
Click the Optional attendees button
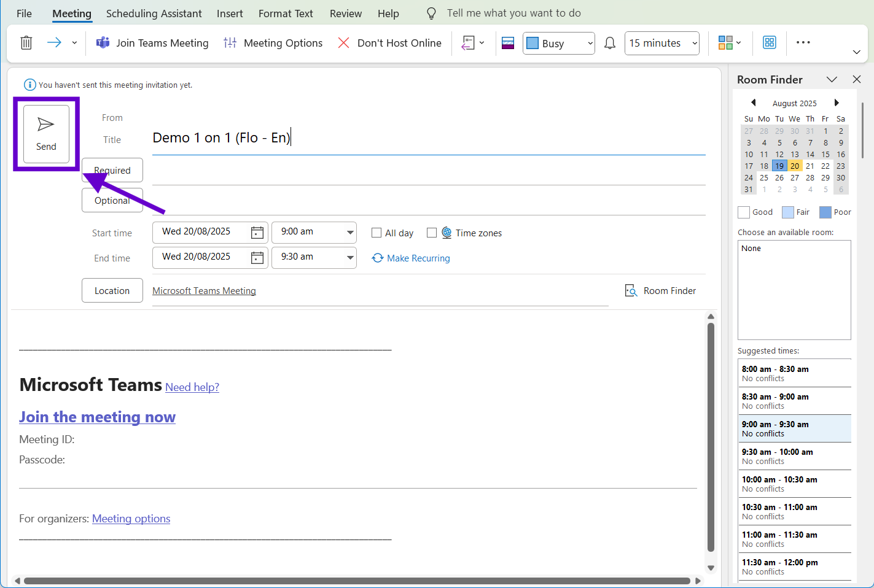112,200
